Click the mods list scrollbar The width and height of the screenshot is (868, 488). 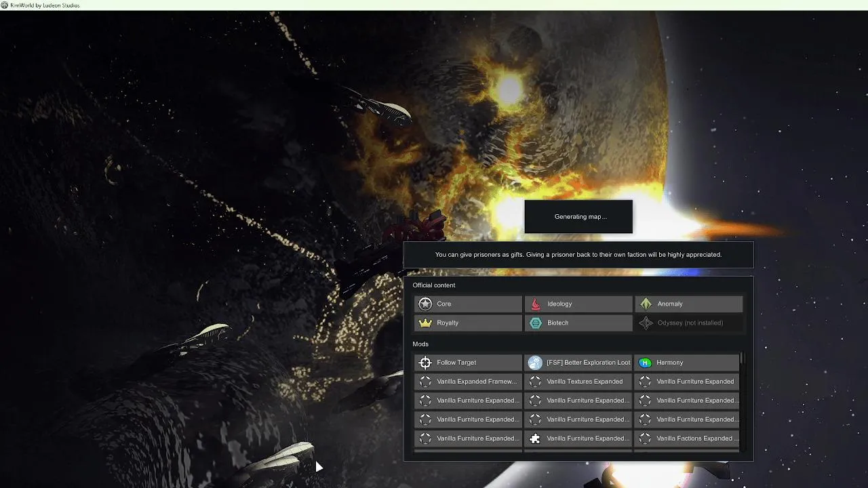tap(743, 357)
